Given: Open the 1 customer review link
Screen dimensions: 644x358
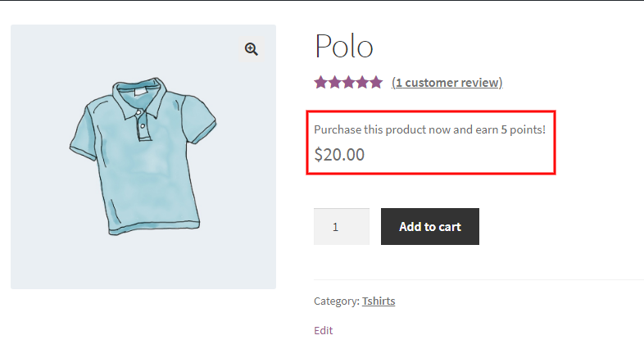Looking at the screenshot, I should tap(447, 82).
